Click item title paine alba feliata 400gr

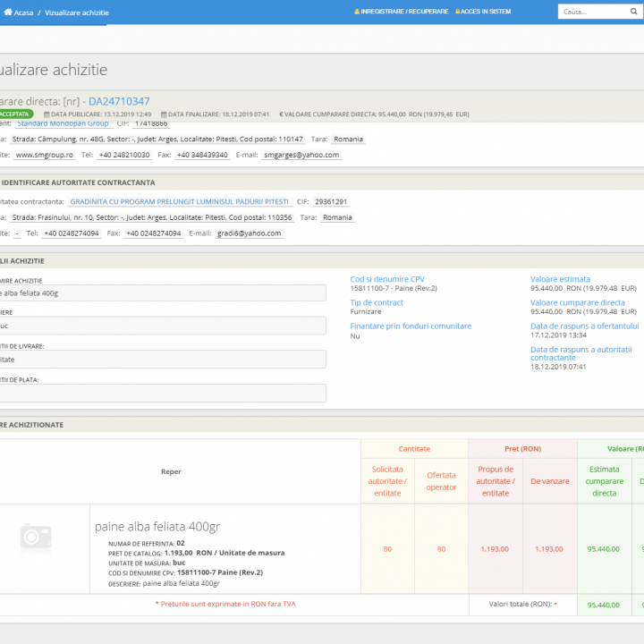[x=157, y=527]
